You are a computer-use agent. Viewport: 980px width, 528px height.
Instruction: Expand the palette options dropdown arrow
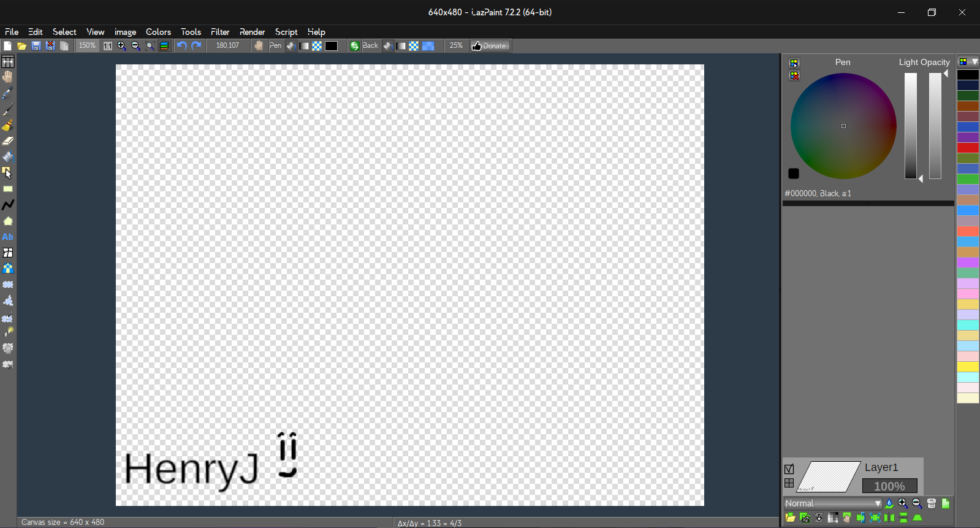click(974, 62)
